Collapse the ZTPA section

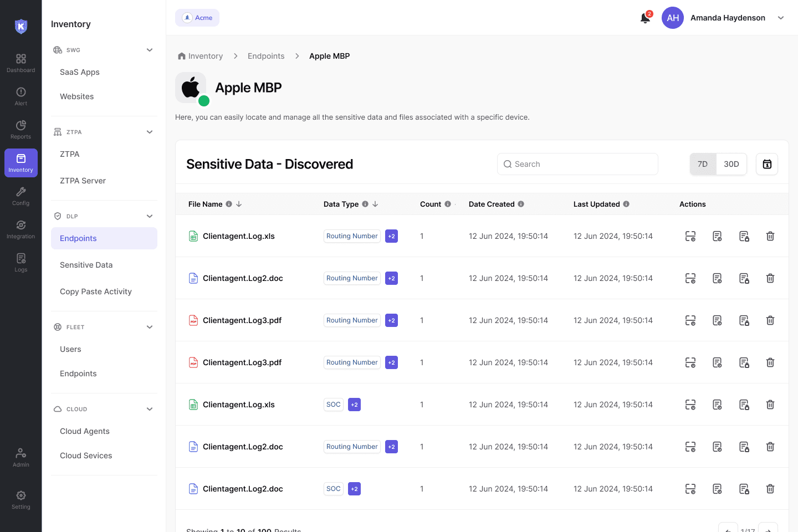pyautogui.click(x=150, y=132)
